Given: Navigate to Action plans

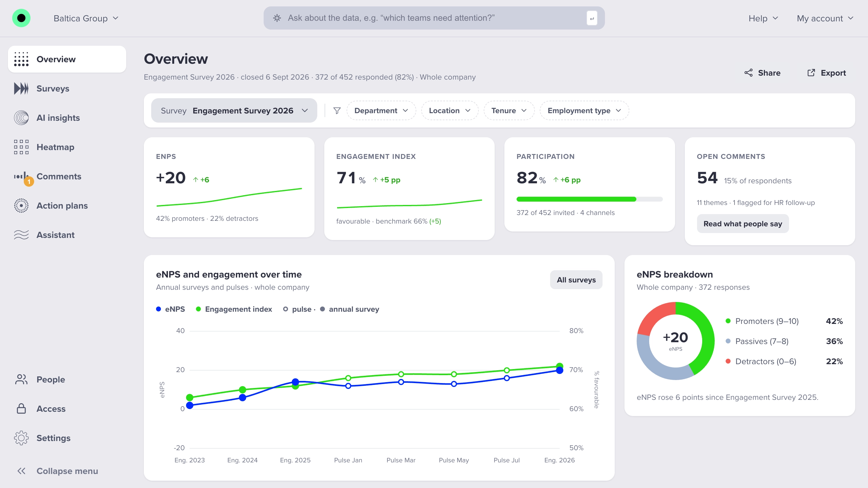Looking at the screenshot, I should click(x=67, y=205).
